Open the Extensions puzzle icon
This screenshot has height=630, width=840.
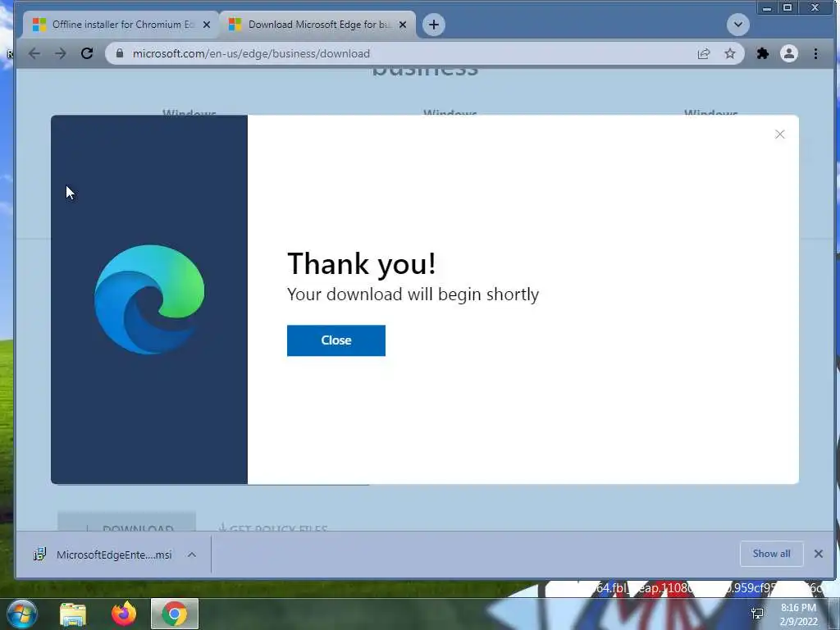[762, 53]
